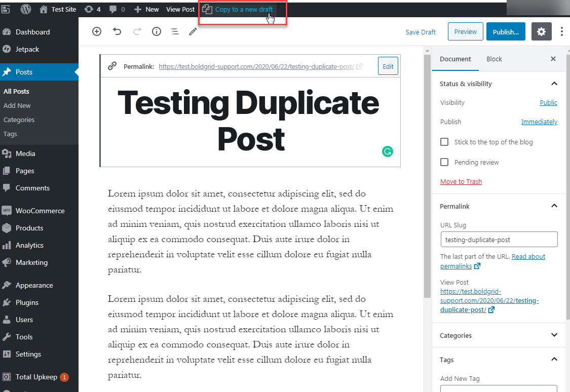Click the URL Slug input field
This screenshot has width=570, height=392.
click(499, 239)
